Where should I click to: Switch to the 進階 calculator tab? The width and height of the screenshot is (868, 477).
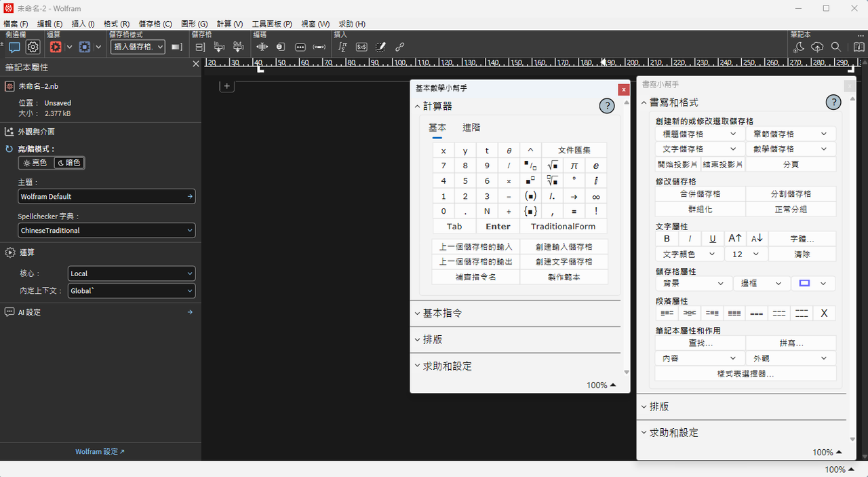pos(471,128)
